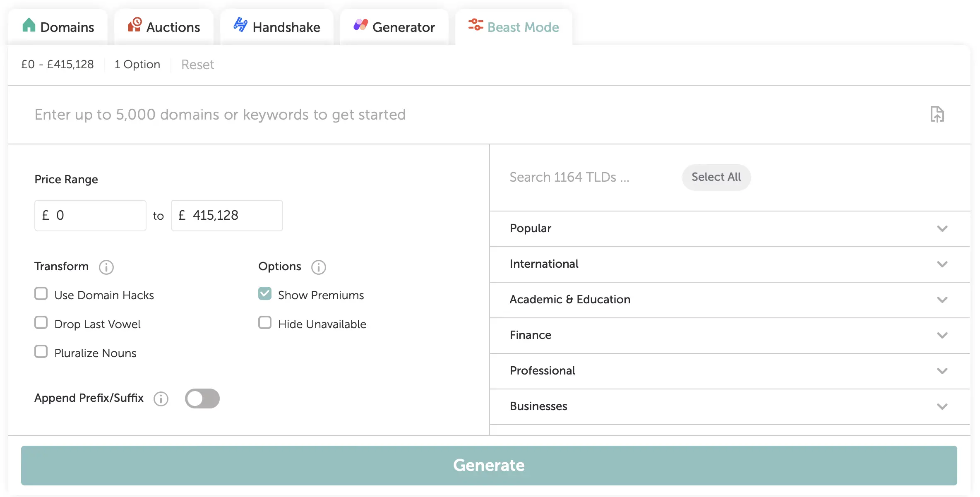Toggle the Show Premiums checkbox
The width and height of the screenshot is (980, 497).
264,294
